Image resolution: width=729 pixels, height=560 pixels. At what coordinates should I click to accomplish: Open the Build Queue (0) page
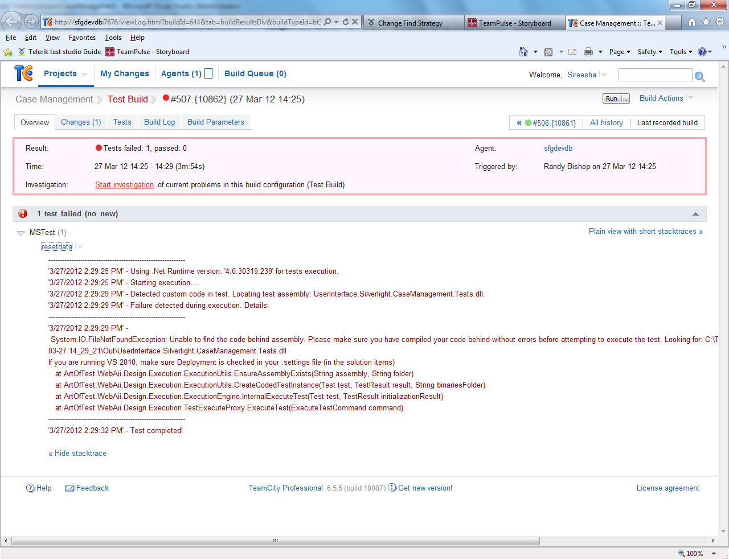256,74
